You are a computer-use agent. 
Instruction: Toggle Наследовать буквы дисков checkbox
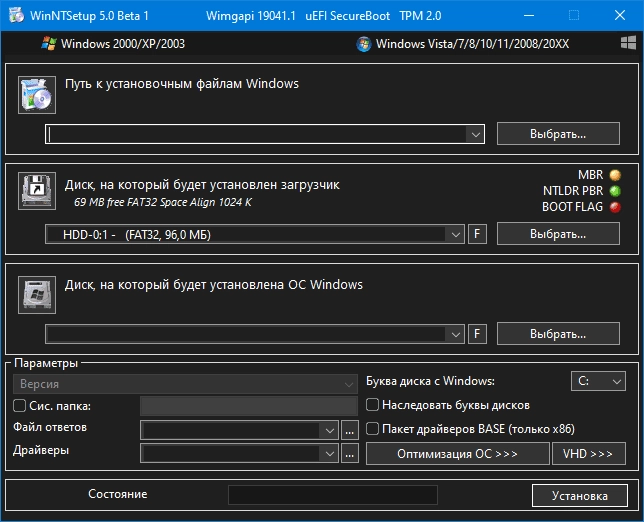pos(372,405)
